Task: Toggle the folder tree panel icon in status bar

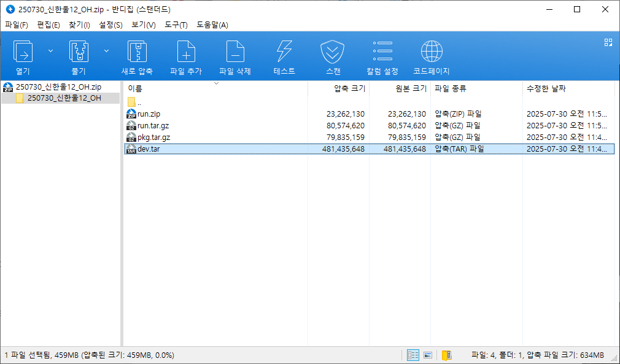Action: [x=447, y=355]
